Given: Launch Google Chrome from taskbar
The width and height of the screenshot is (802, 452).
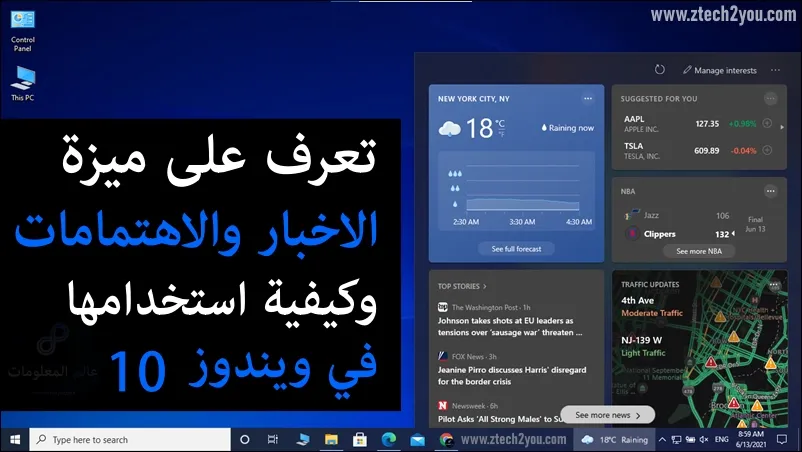Looking at the screenshot, I should tap(446, 440).
